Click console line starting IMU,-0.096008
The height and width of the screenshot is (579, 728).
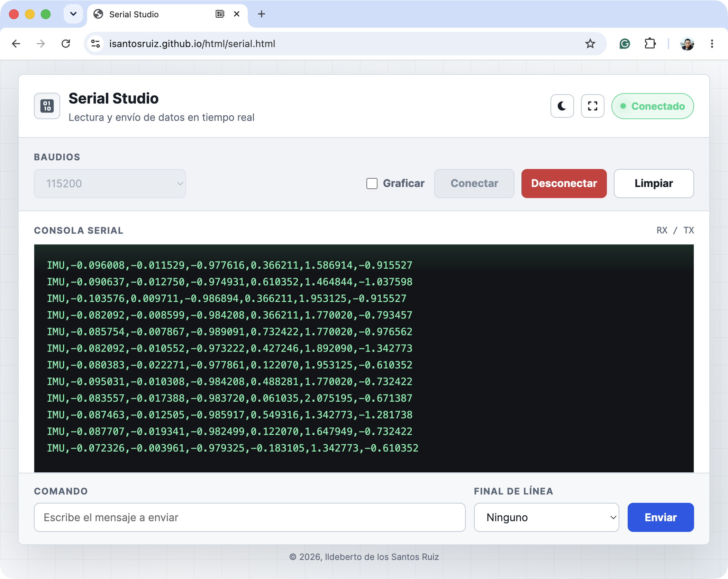coord(230,265)
